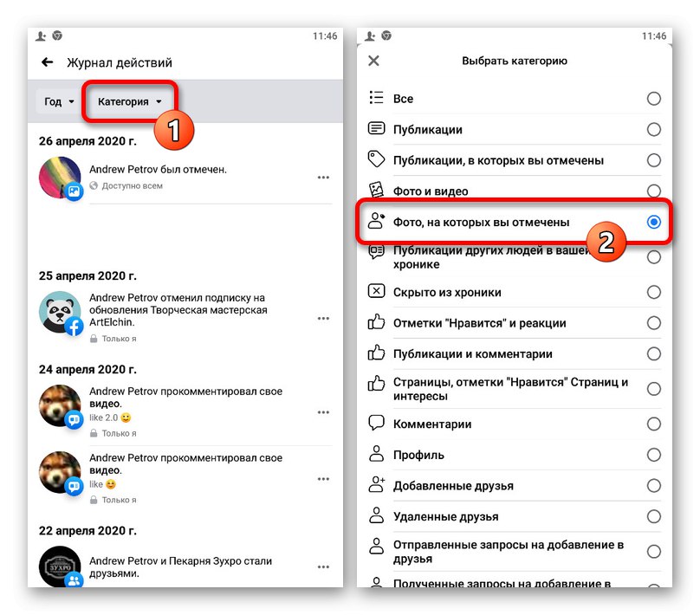Screen dimensions: 700x615
Task: Select the Все category radio button
Action: (653, 98)
